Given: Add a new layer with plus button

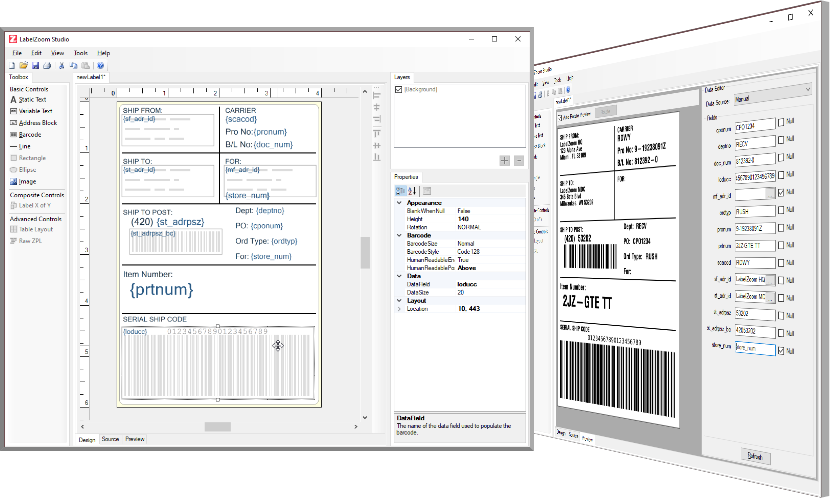Looking at the screenshot, I should (x=504, y=160).
